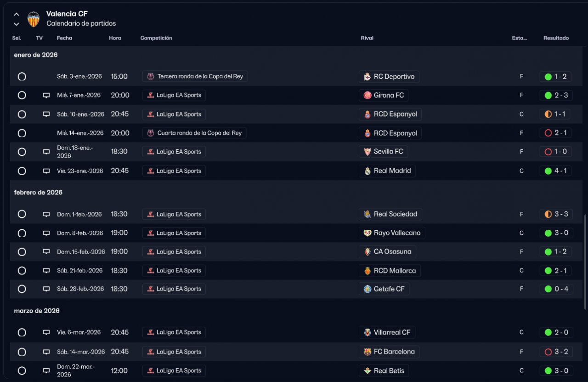
Task: Click the TV icon in the Rayo Vallecano row
Action: point(46,233)
